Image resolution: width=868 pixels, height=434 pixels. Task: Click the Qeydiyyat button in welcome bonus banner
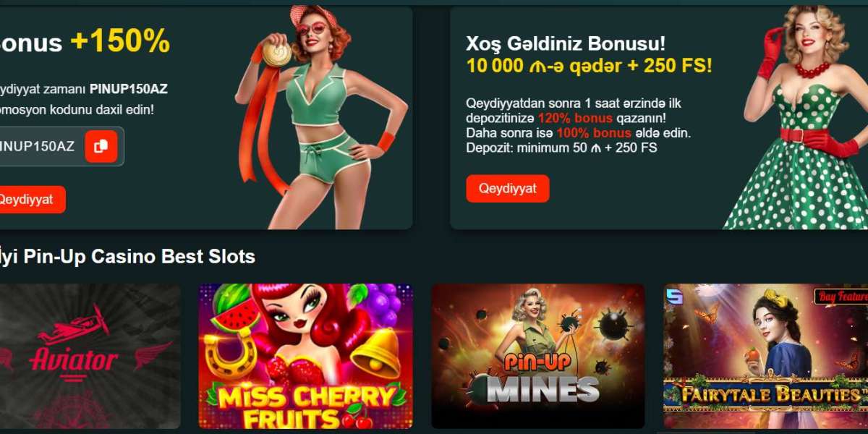click(508, 188)
